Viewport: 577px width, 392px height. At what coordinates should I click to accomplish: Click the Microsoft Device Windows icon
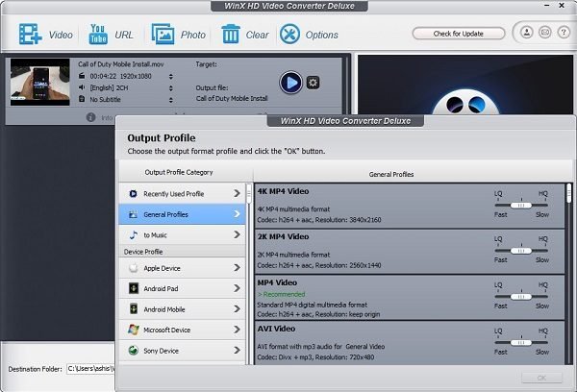point(134,330)
